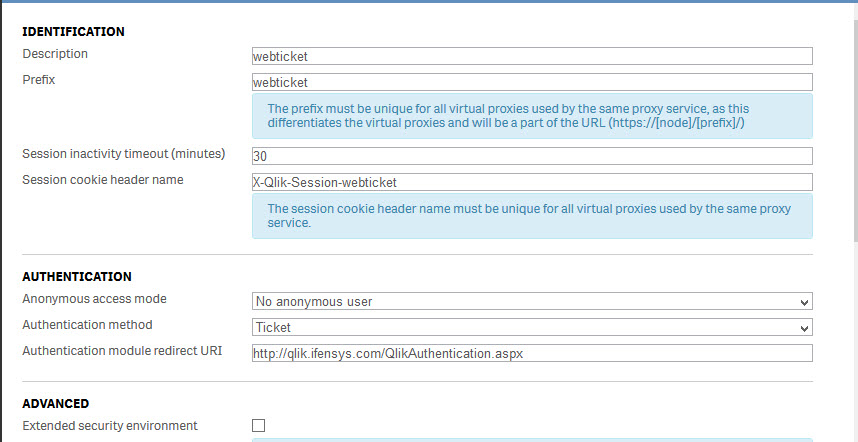
Task: Click the prefix uniqueness info message
Action: click(x=531, y=116)
